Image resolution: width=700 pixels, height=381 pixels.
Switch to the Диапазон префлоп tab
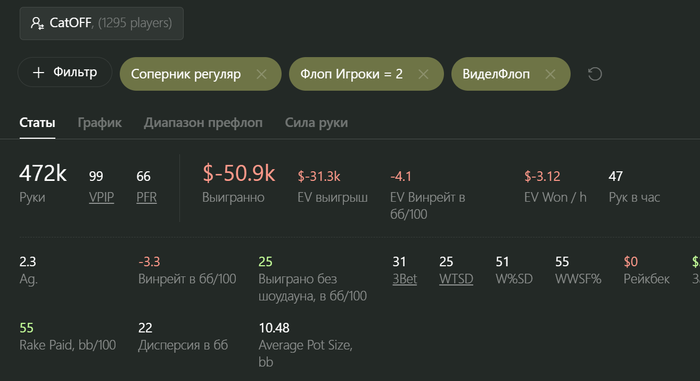pos(203,123)
